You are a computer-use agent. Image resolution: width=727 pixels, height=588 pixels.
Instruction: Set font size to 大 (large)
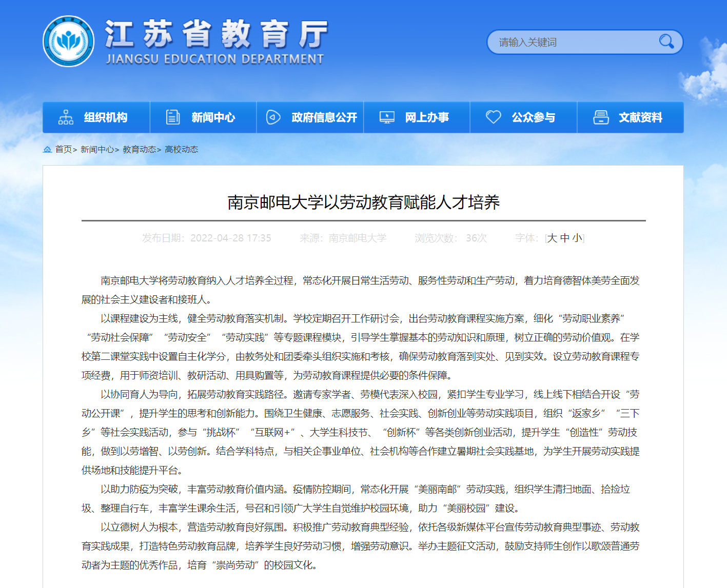point(552,238)
